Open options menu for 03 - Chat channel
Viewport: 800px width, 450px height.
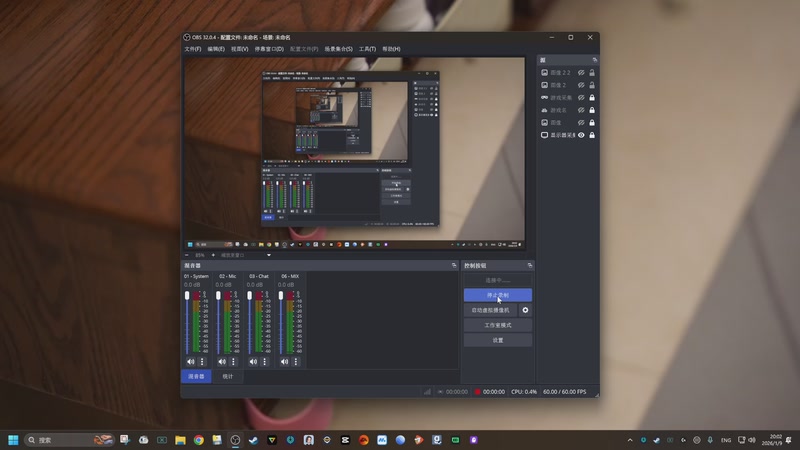[x=264, y=362]
